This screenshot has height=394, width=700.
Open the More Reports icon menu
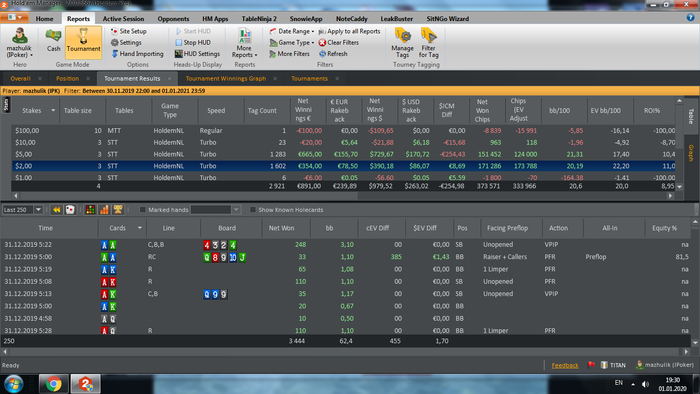[x=244, y=36]
